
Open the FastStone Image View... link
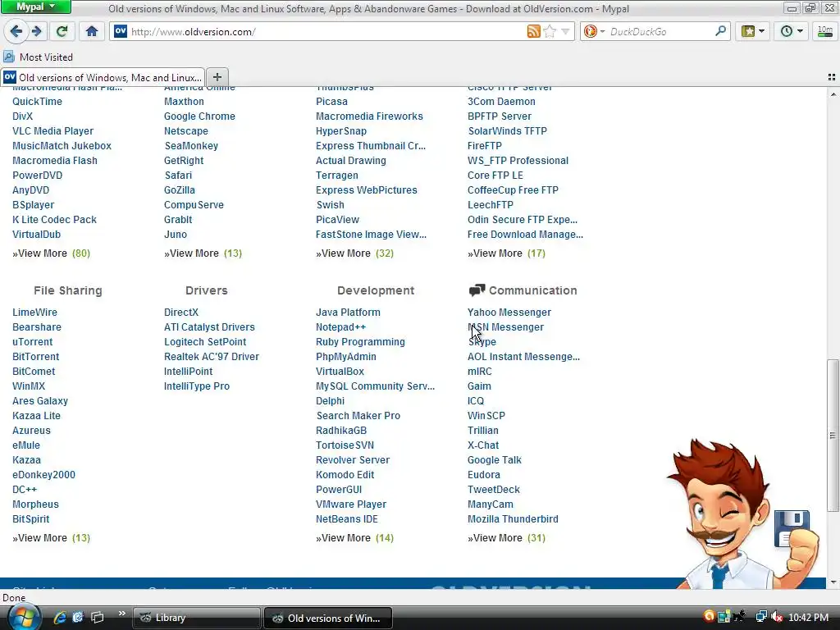[x=371, y=234]
